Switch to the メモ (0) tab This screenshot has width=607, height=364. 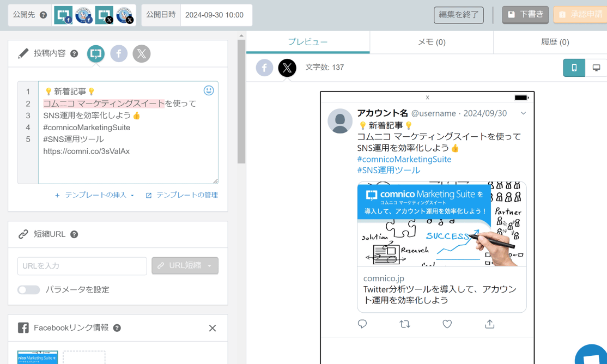[432, 41]
